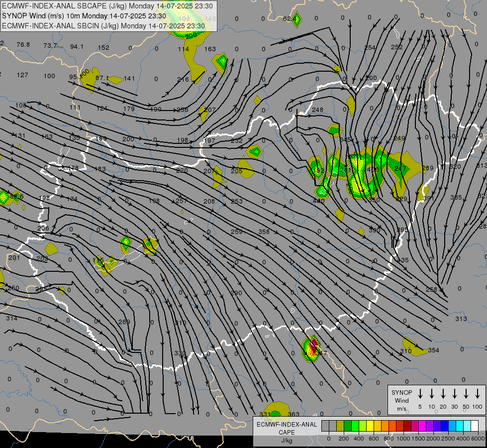Pick the pure yellow swatch on CAPE scale
Image resolution: width=487 pixels, height=448 pixels.
(370, 426)
